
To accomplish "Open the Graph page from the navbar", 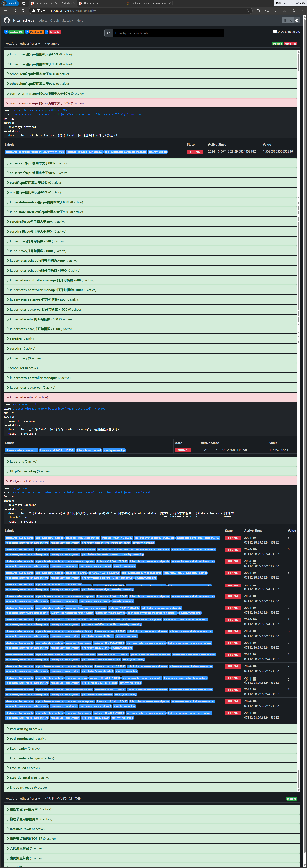I will click(x=55, y=21).
